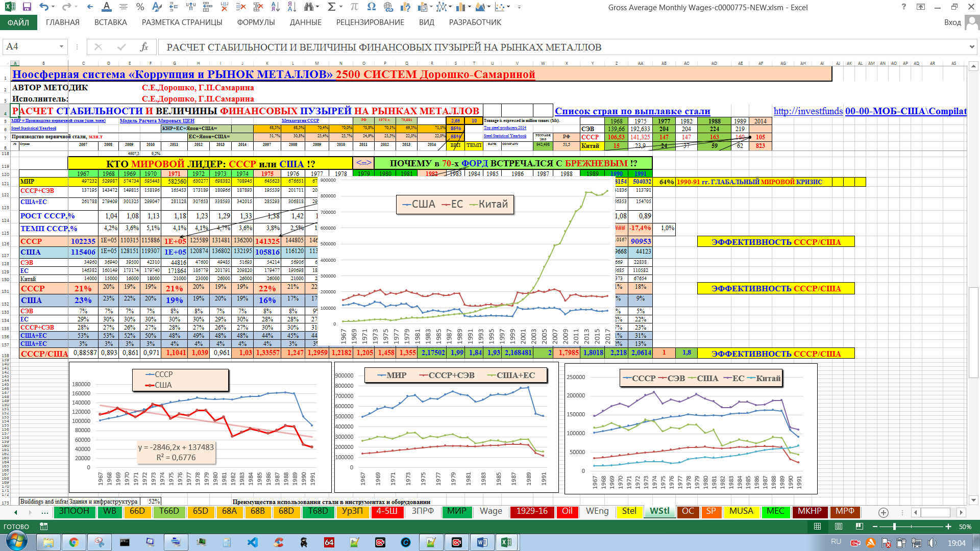
Task: Switch to the MUSA sheet tab
Action: pos(741,511)
